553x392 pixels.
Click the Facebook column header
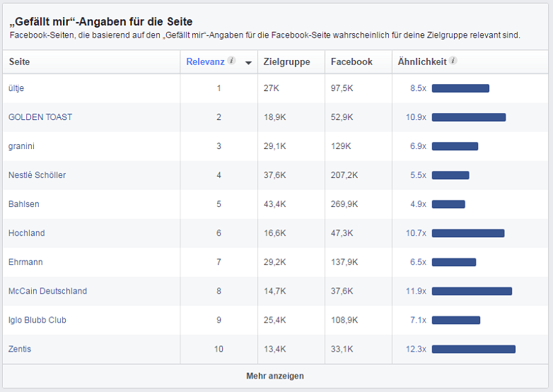[x=351, y=61]
